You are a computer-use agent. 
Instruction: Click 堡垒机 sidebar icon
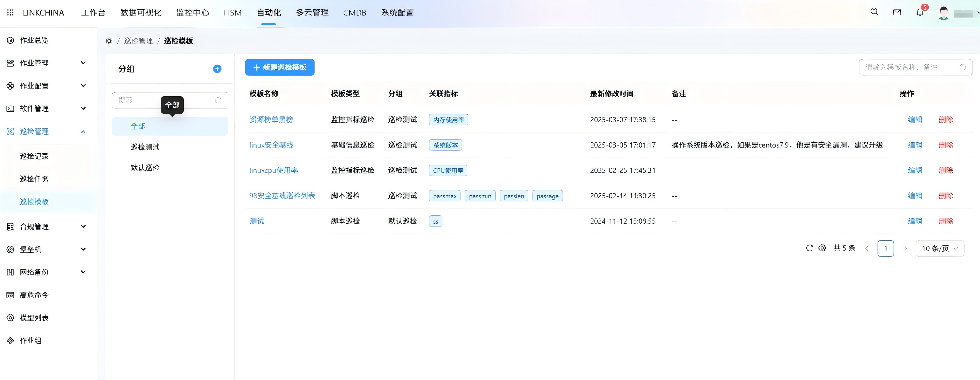click(x=10, y=249)
